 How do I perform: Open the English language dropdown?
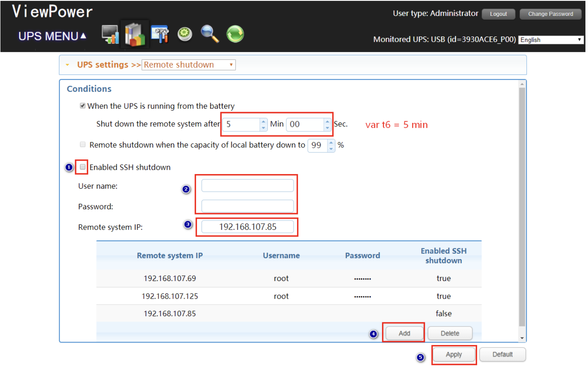551,40
